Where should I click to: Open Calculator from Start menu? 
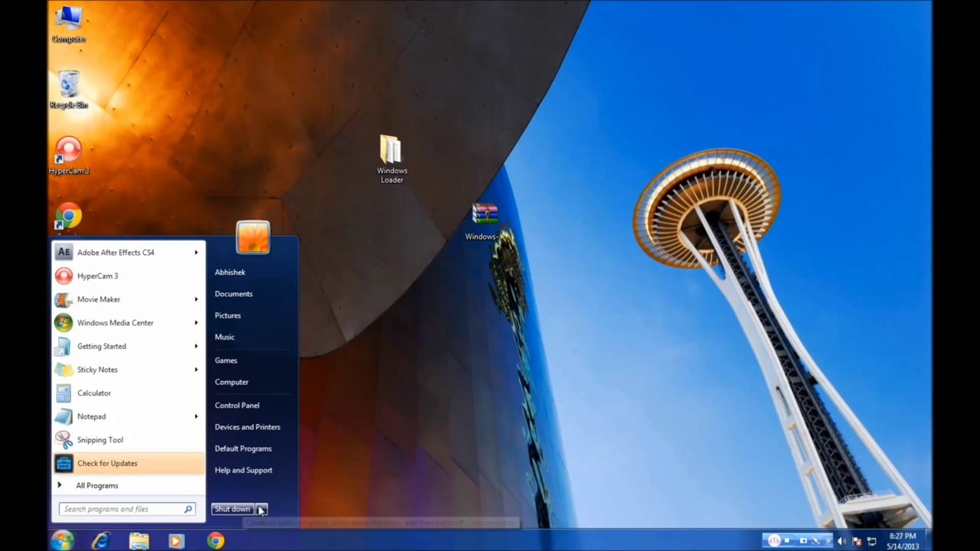coord(129,393)
